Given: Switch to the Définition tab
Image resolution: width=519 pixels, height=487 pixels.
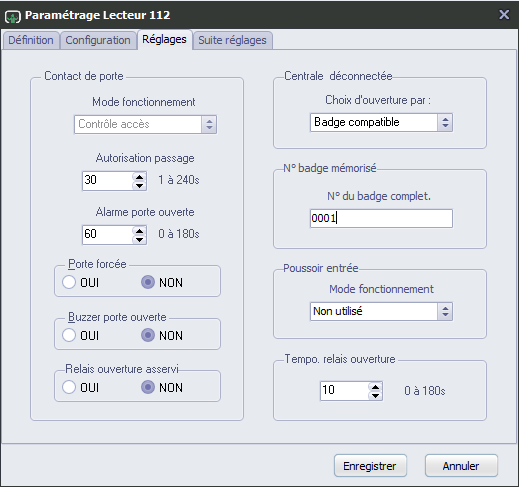Looking at the screenshot, I should tap(31, 40).
